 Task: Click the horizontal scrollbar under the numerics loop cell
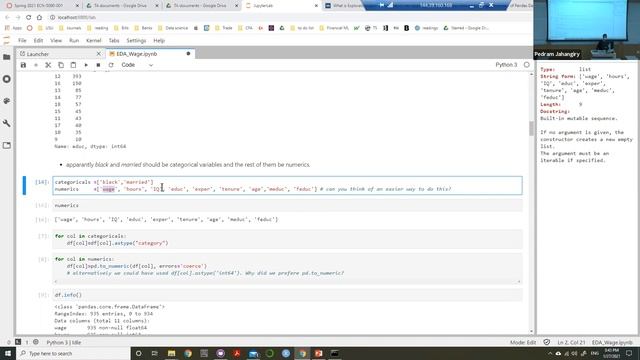pos(287,282)
